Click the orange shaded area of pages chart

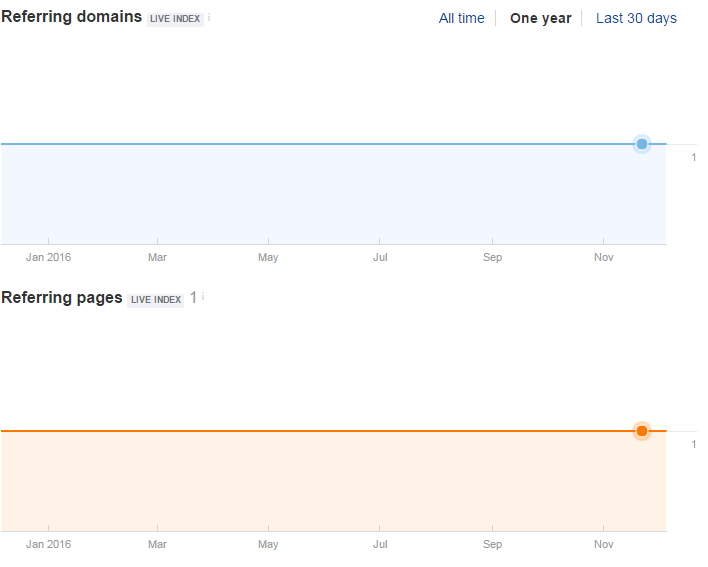[330, 482]
